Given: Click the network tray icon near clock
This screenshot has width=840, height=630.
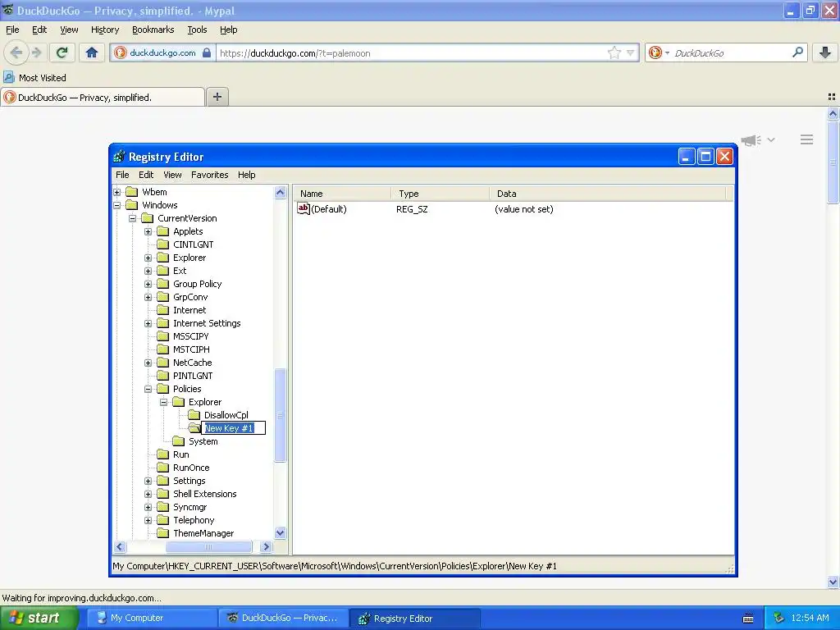Looking at the screenshot, I should pyautogui.click(x=778, y=618).
